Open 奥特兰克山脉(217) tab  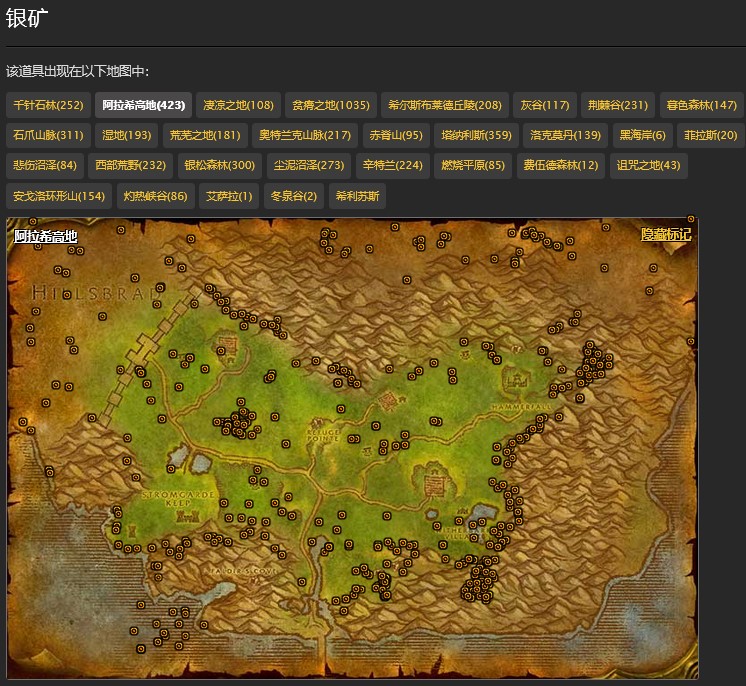coord(305,135)
